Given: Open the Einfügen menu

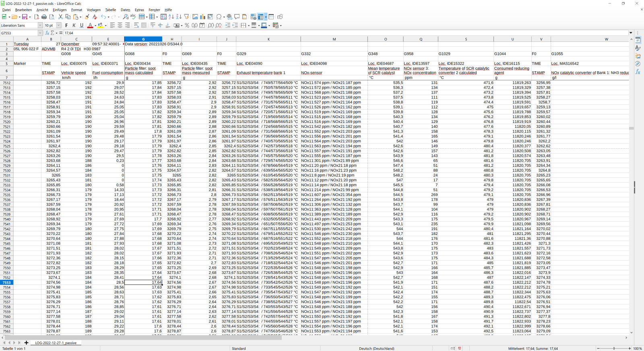Looking at the screenshot, I should 60,10.
